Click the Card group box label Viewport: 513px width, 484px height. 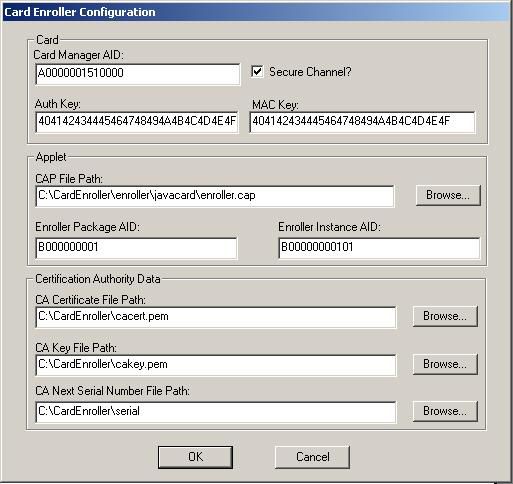pyautogui.click(x=47, y=40)
